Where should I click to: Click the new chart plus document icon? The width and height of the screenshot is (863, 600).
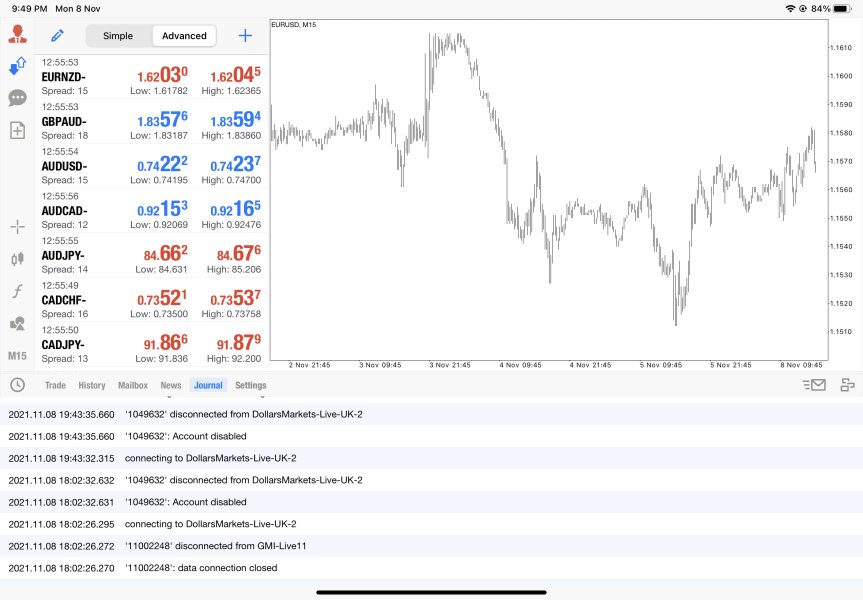tap(18, 130)
